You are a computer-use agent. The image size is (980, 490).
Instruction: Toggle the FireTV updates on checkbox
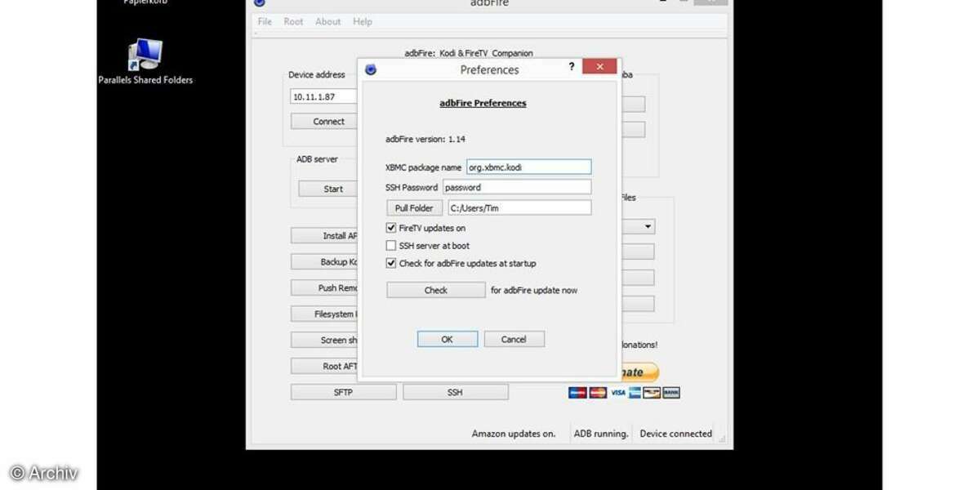(x=390, y=228)
